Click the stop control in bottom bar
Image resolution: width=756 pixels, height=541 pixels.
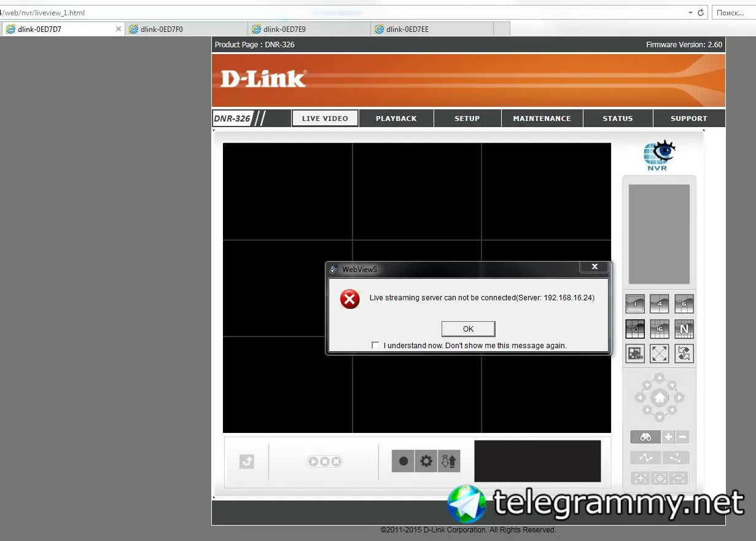click(x=325, y=462)
